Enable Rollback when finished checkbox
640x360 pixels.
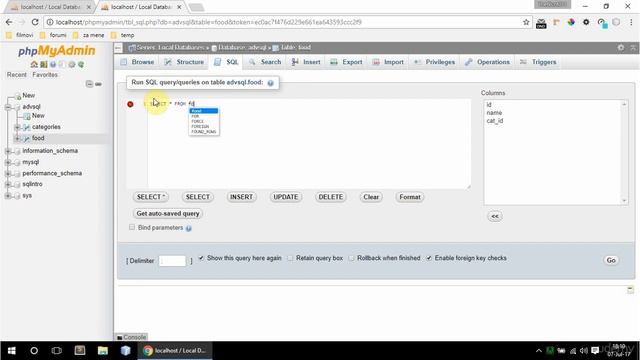[x=351, y=258]
